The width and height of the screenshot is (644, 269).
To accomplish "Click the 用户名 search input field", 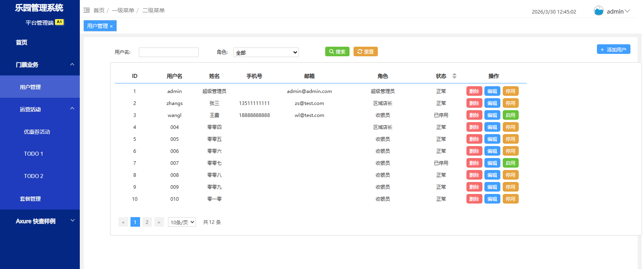I will tap(168, 52).
